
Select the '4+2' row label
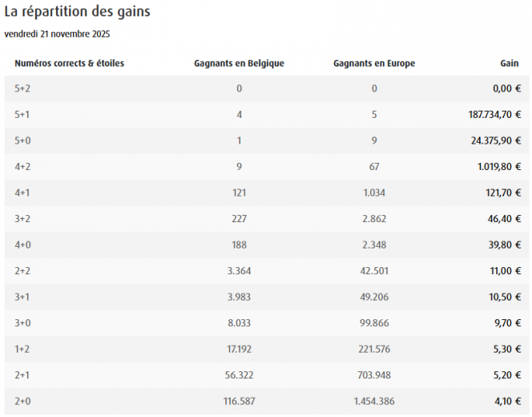pyautogui.click(x=22, y=167)
